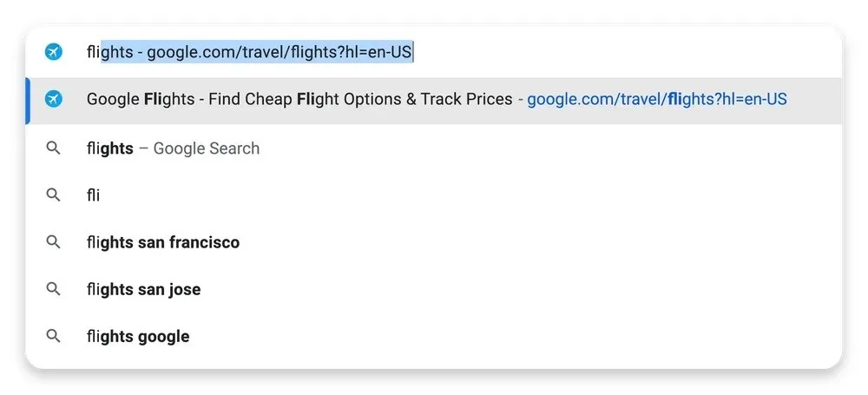Click the gray "Google Search" label in the flights suggestion

click(207, 148)
